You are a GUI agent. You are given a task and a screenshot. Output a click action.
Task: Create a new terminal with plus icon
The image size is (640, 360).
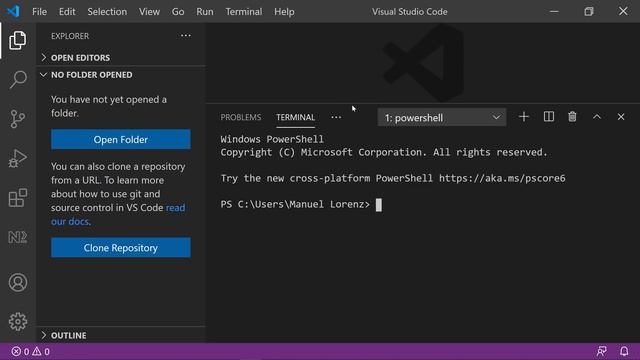coord(524,117)
